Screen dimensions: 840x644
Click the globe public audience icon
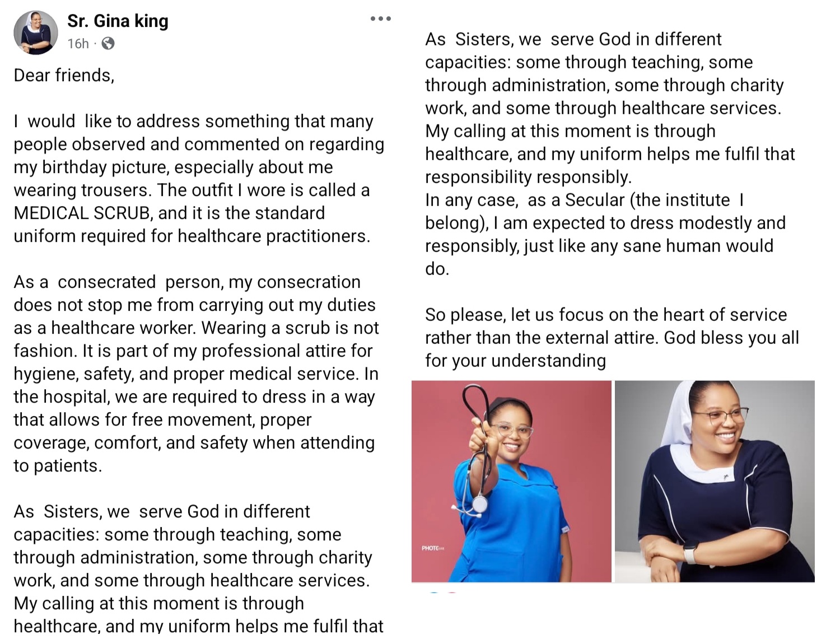[108, 44]
